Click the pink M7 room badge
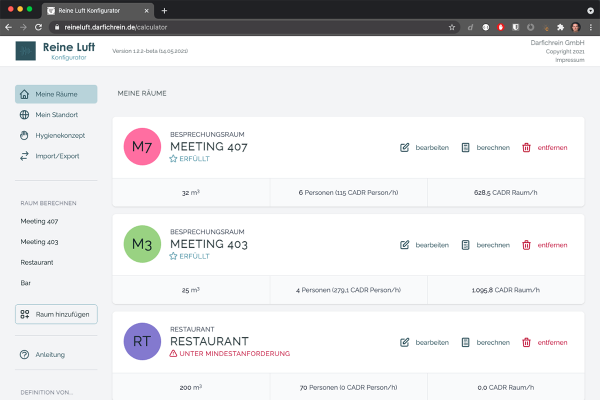The height and width of the screenshot is (400, 600). click(142, 147)
